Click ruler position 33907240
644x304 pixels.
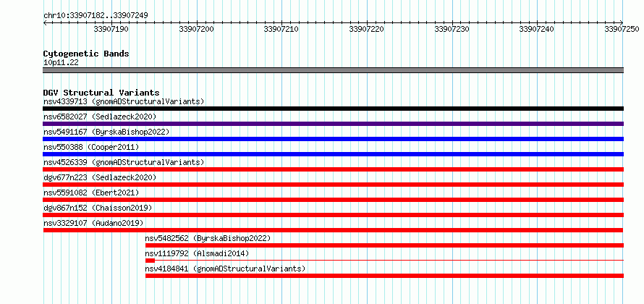click(537, 29)
